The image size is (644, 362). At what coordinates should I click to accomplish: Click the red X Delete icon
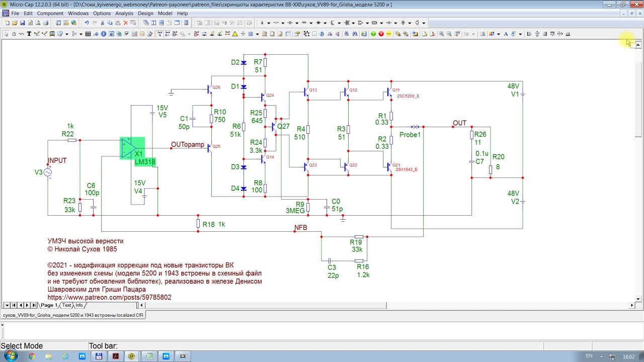126,23
